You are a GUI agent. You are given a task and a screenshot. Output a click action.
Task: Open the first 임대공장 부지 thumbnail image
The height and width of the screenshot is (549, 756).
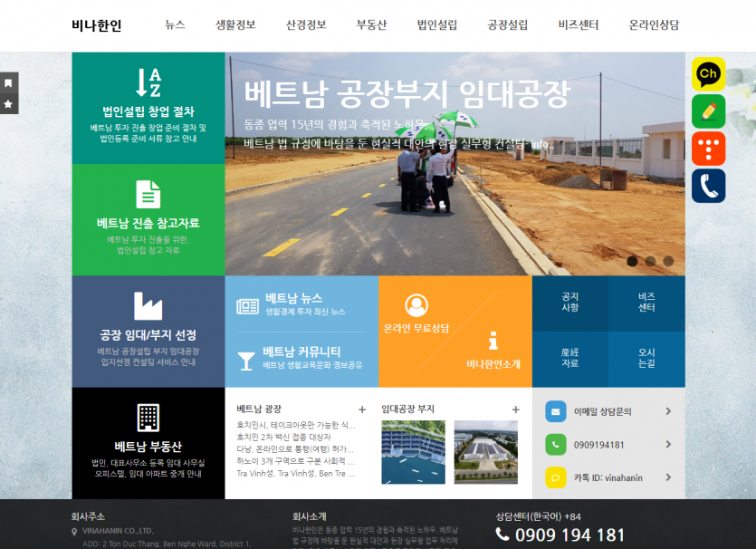[x=414, y=451]
